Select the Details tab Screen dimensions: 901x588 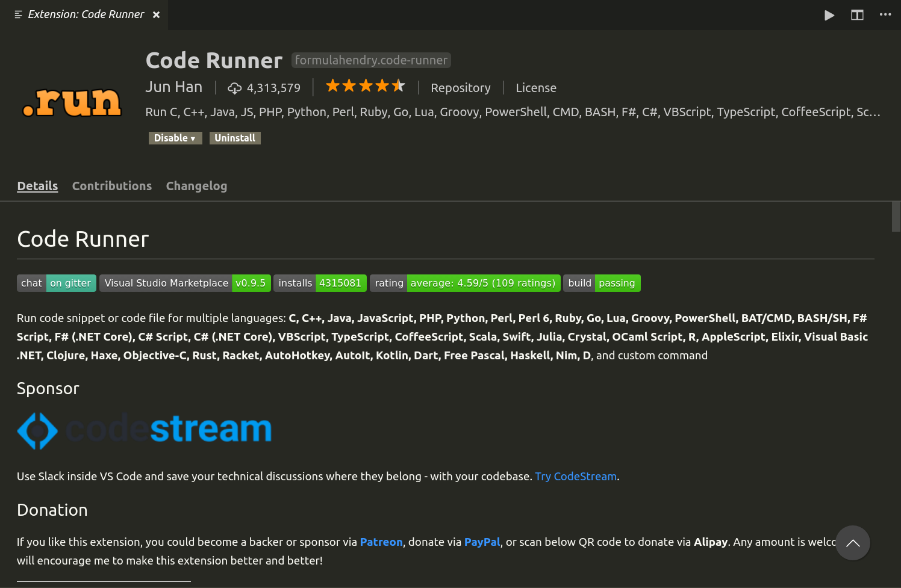click(37, 186)
